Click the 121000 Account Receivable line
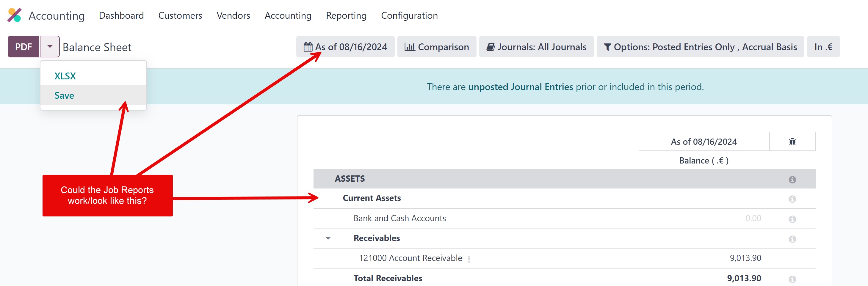Screen dimensions: 868x286 (410, 258)
